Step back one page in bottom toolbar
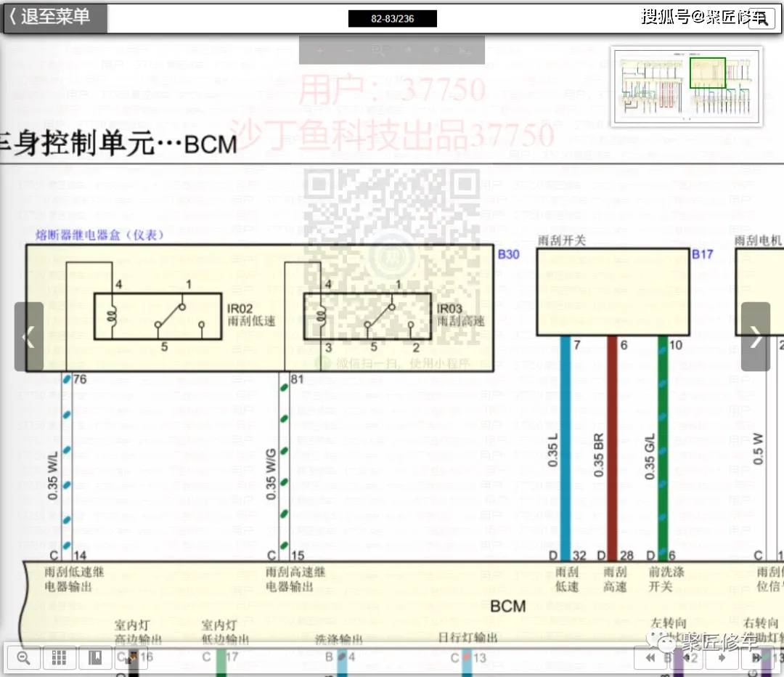This screenshot has width=784, height=677. (x=685, y=658)
